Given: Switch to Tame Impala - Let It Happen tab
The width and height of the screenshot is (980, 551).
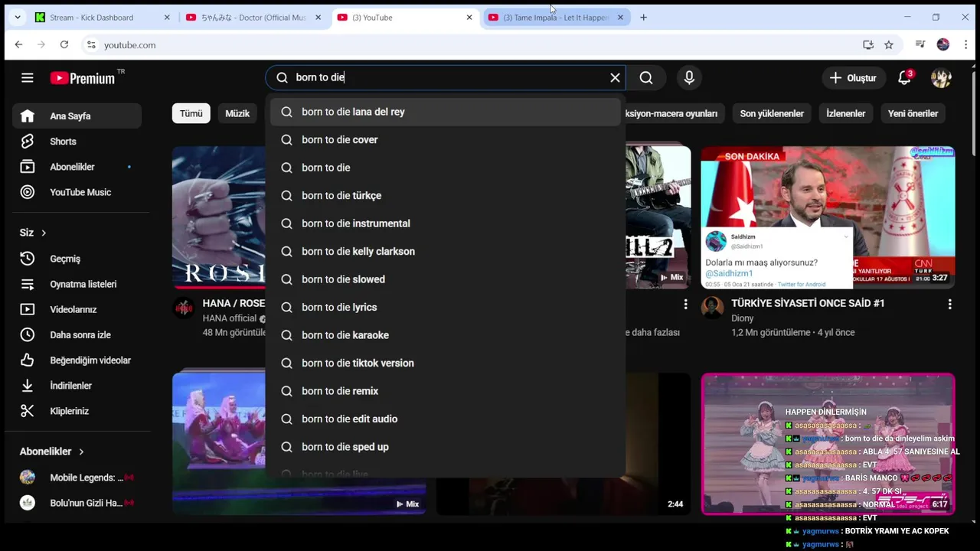Looking at the screenshot, I should [x=556, y=18].
